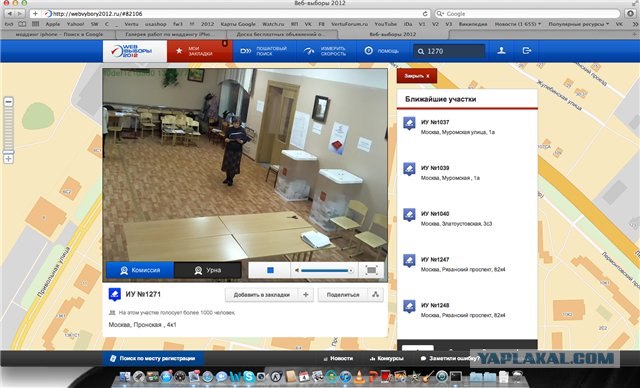
Task: Click the Google search field in Safari
Action: pos(527,13)
